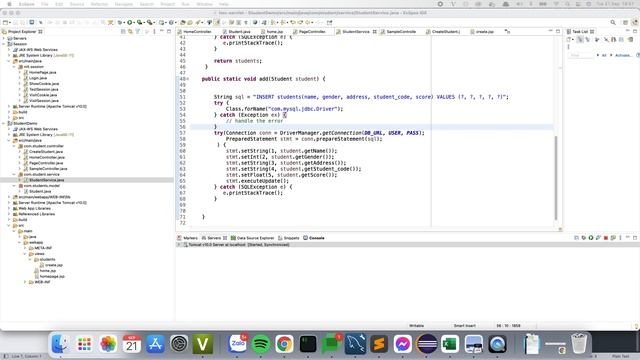Open Zalo from the dock
The width and height of the screenshot is (640, 360).
238,344
